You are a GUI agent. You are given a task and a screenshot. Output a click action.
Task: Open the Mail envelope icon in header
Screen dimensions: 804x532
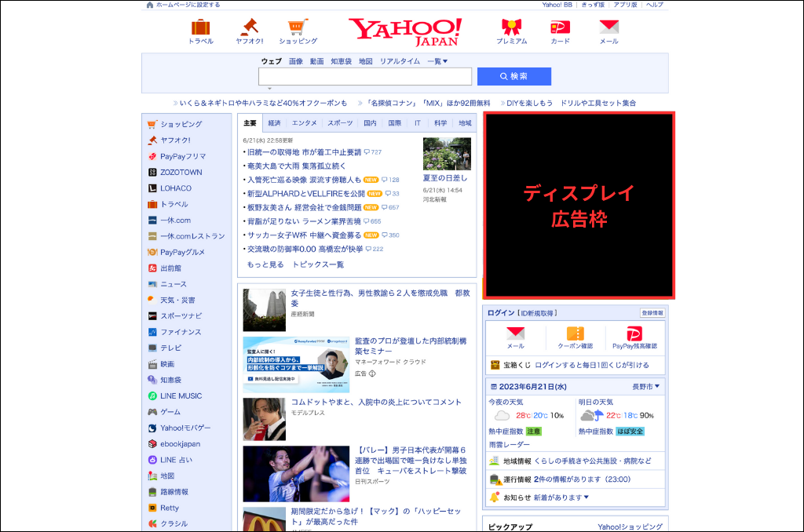(609, 27)
